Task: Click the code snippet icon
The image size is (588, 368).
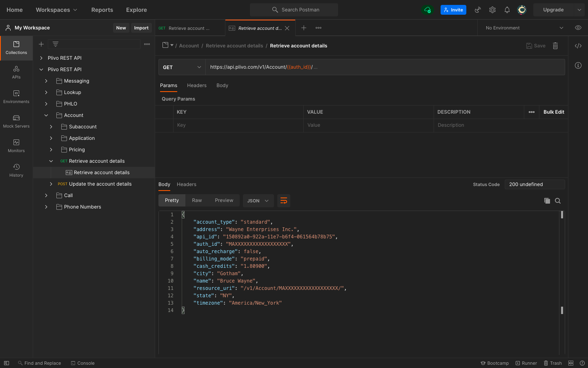Action: pos(578,46)
